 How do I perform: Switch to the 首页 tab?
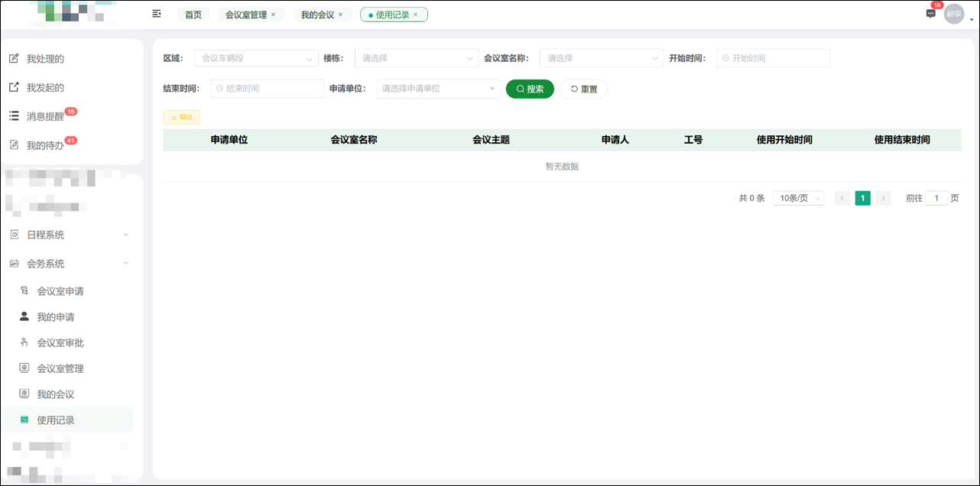pos(193,14)
